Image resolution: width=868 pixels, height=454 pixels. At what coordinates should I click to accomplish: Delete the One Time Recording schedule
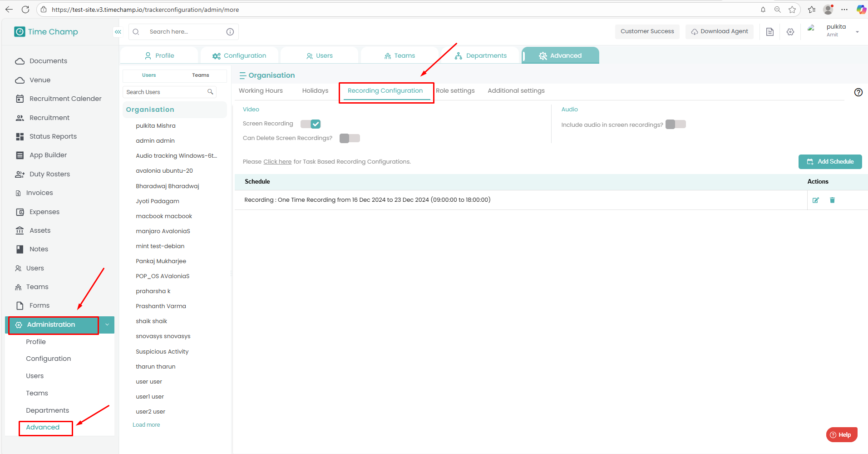pyautogui.click(x=833, y=200)
